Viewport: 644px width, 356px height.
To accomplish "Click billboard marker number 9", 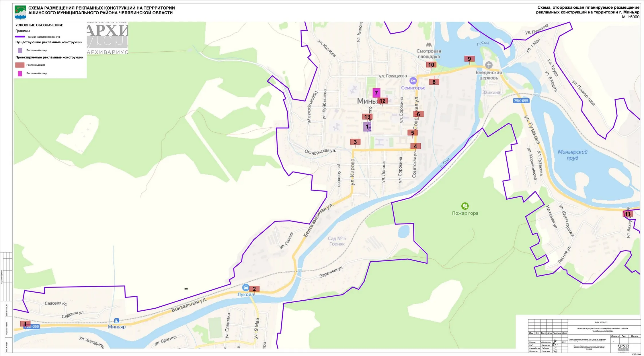I will tap(469, 59).
